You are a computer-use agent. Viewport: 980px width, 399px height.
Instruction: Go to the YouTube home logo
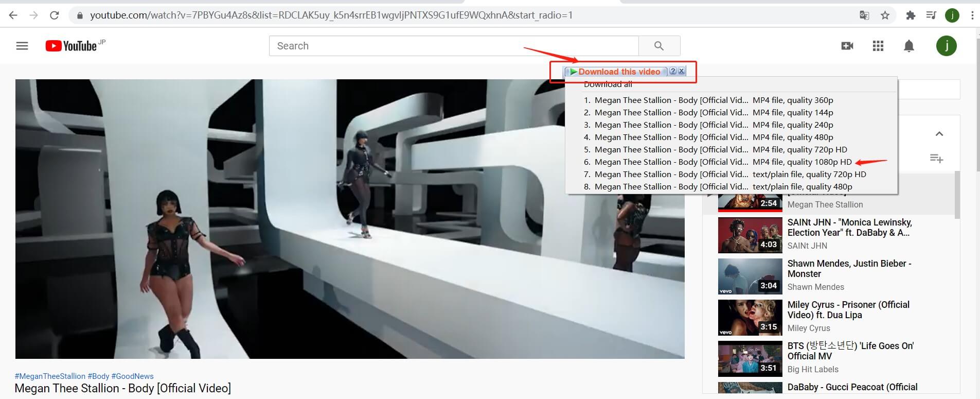[x=71, y=46]
